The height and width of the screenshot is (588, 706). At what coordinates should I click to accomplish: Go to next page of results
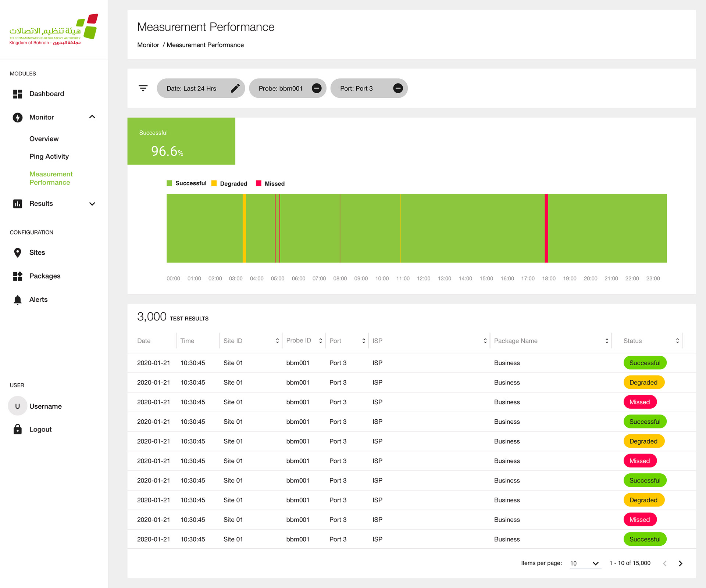coord(680,563)
